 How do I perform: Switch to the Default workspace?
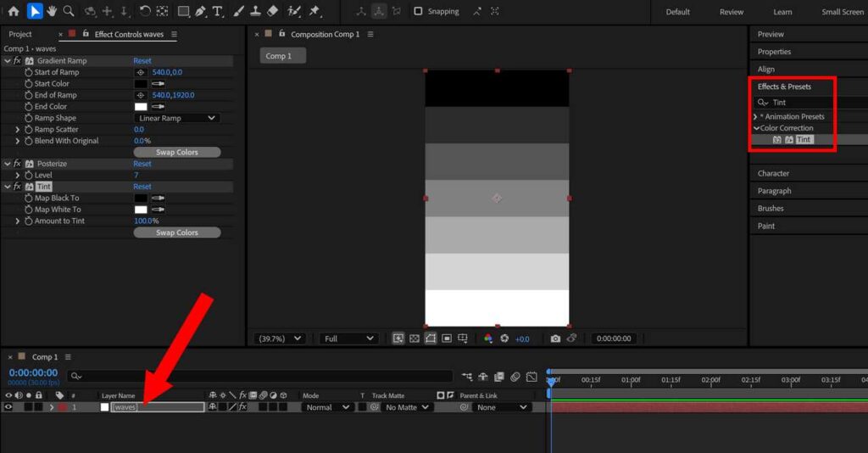pos(677,12)
